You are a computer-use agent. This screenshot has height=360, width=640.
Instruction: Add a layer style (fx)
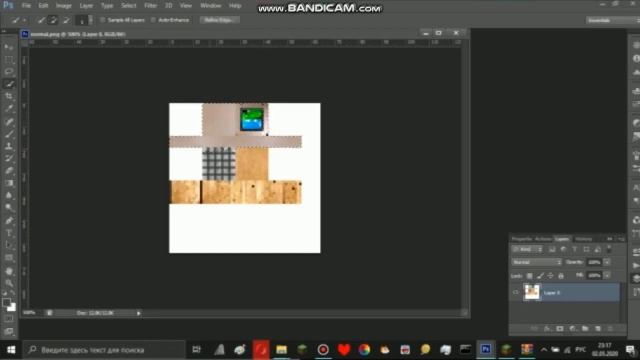tap(547, 329)
